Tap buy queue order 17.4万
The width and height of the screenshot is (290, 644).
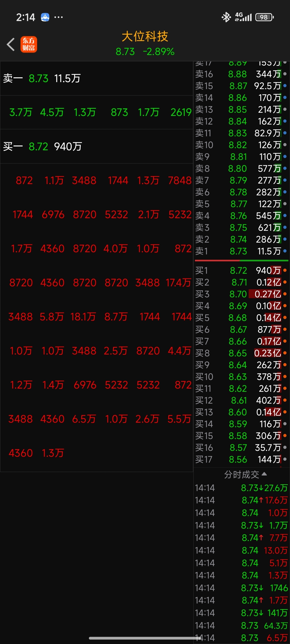178,283
